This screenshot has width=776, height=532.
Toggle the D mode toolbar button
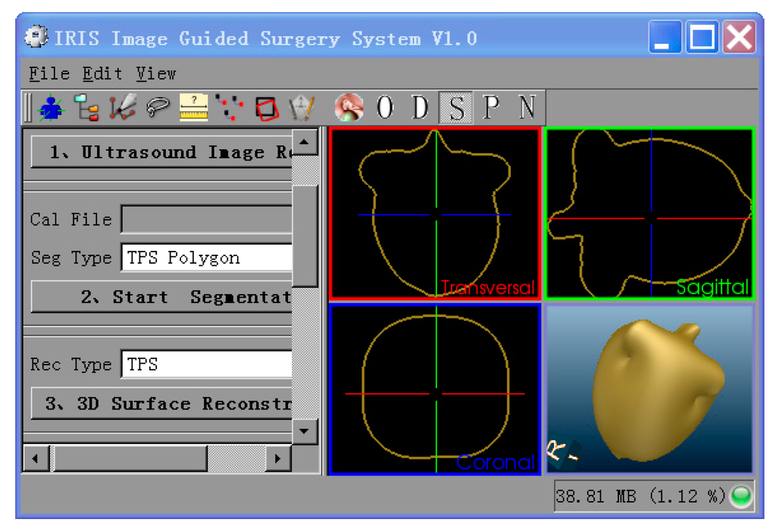pyautogui.click(x=420, y=108)
